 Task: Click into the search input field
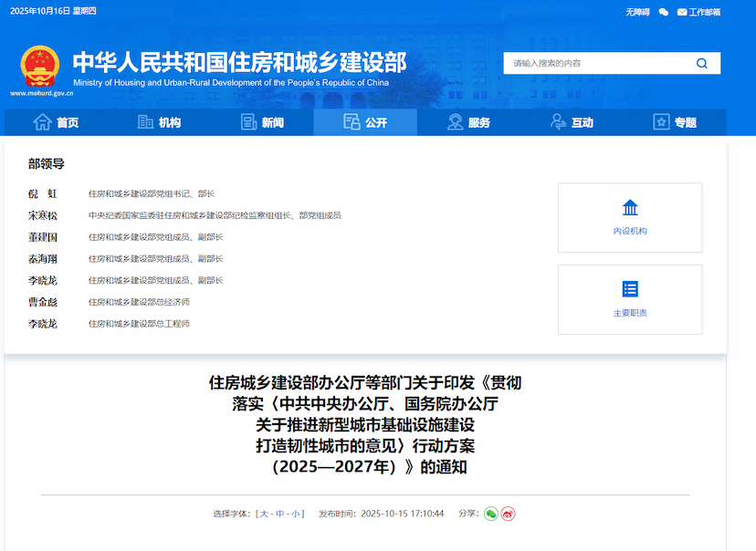(598, 63)
